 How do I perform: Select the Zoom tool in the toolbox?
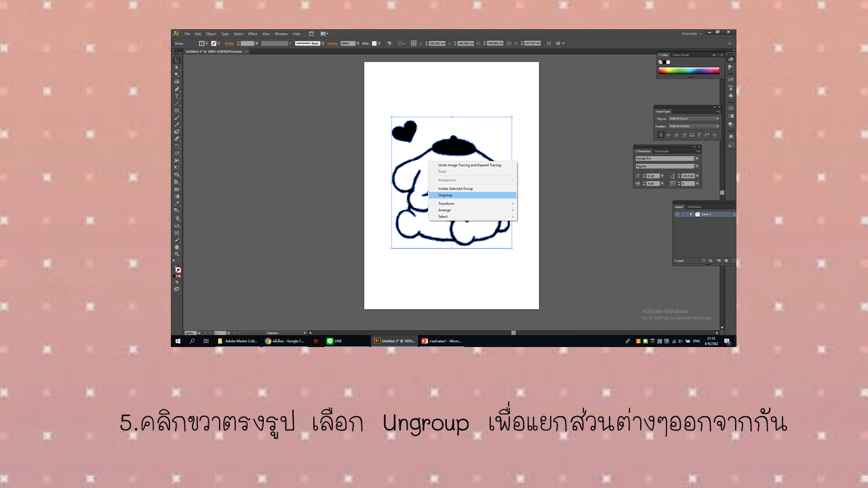(x=178, y=254)
